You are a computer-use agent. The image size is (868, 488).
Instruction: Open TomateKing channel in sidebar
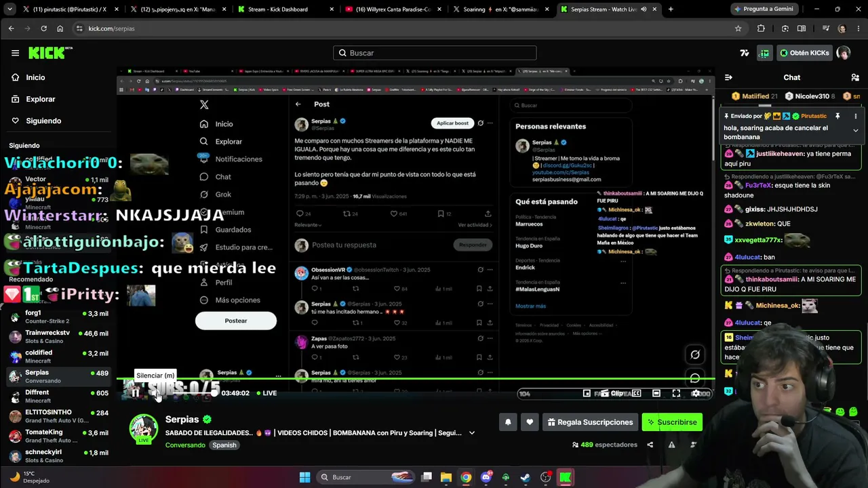click(x=59, y=436)
